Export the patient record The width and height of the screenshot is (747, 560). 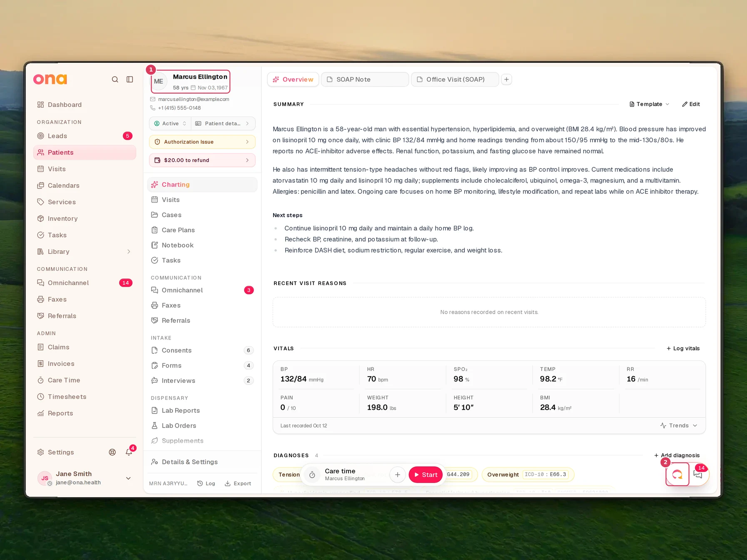(x=238, y=483)
